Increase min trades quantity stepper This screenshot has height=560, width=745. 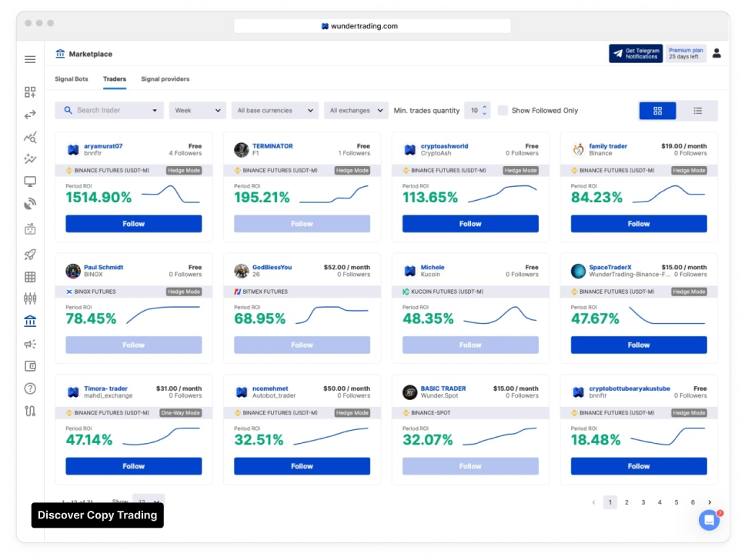tap(485, 107)
